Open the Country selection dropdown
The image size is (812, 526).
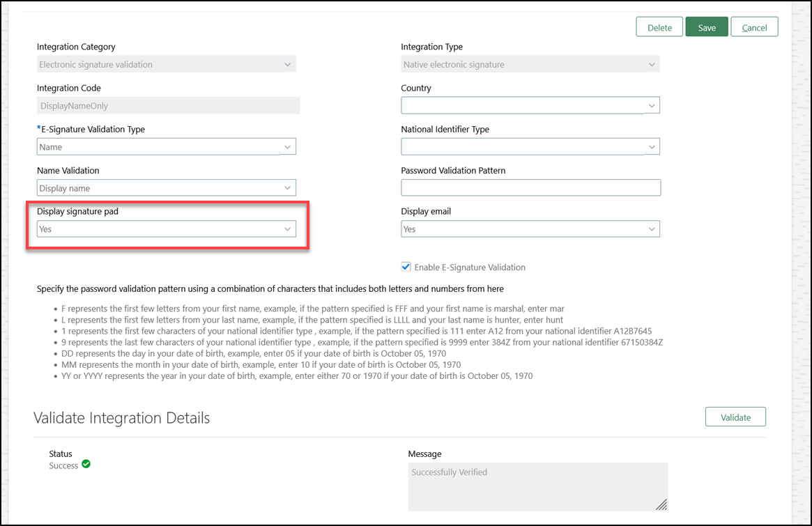point(530,105)
